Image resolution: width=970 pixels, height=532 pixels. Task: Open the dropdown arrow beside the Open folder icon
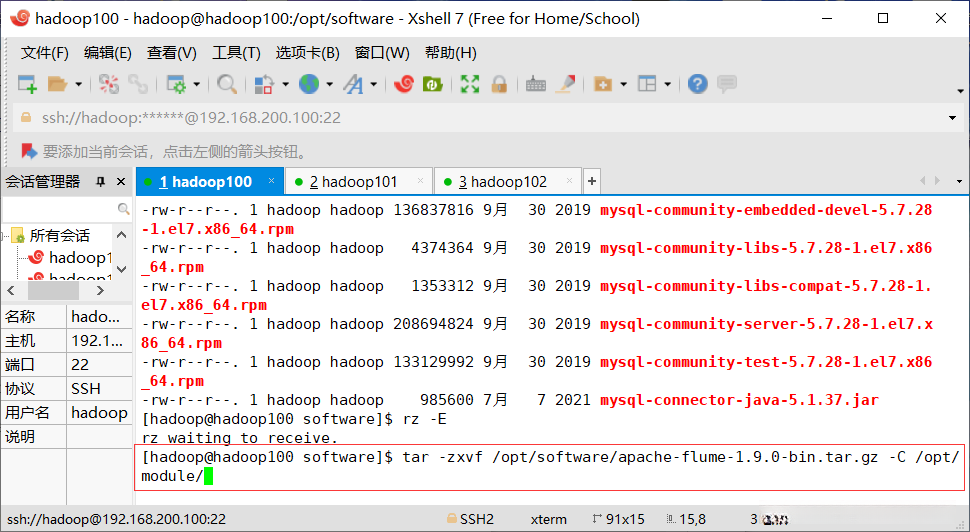point(79,84)
